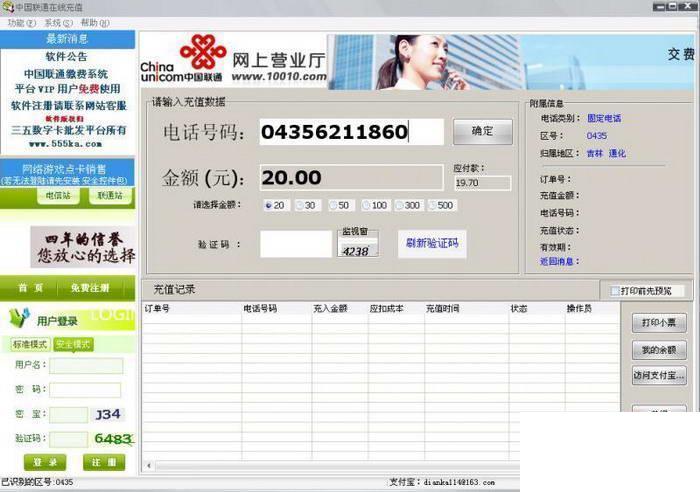Click the 刷新验证码 button
The height and width of the screenshot is (492, 700).
432,243
